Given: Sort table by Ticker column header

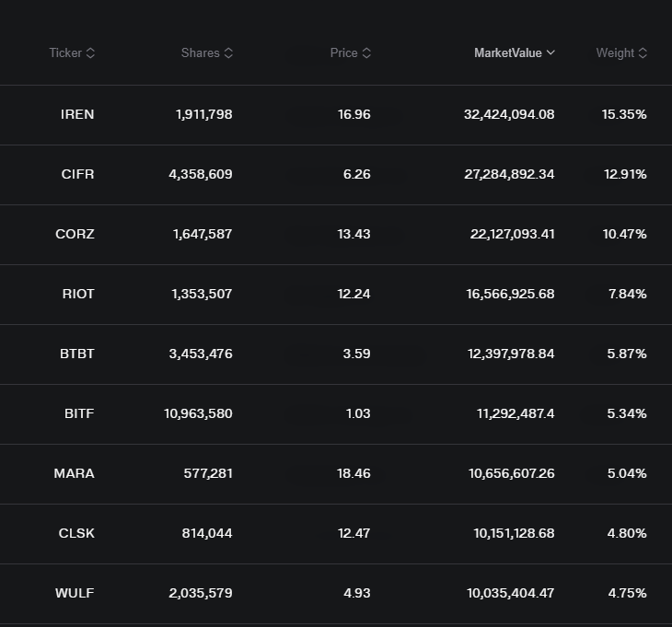Looking at the screenshot, I should pos(72,52).
